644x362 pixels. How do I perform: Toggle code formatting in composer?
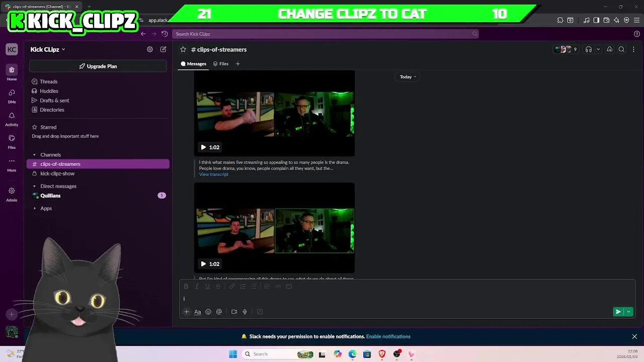[x=278, y=286]
